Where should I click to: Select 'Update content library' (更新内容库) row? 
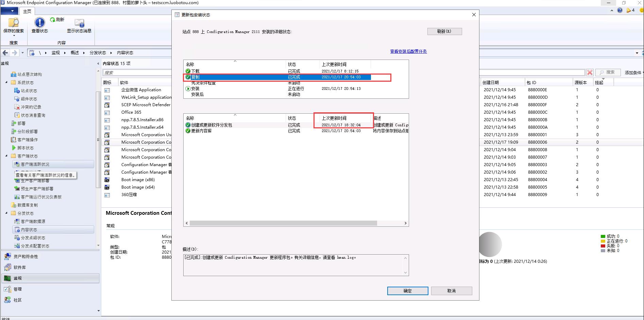[296, 131]
